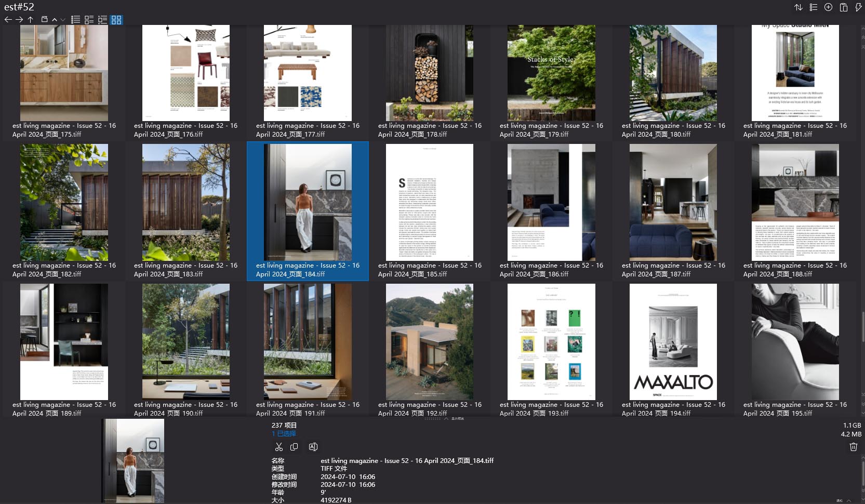This screenshot has height=504, width=865.
Task: Cut the selected file with scissors icon
Action: pos(279,447)
